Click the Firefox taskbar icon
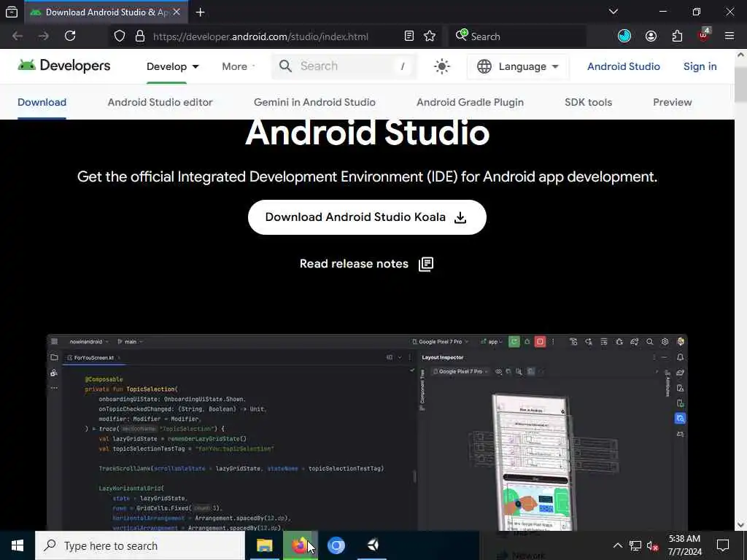This screenshot has width=747, height=560. tap(300, 545)
